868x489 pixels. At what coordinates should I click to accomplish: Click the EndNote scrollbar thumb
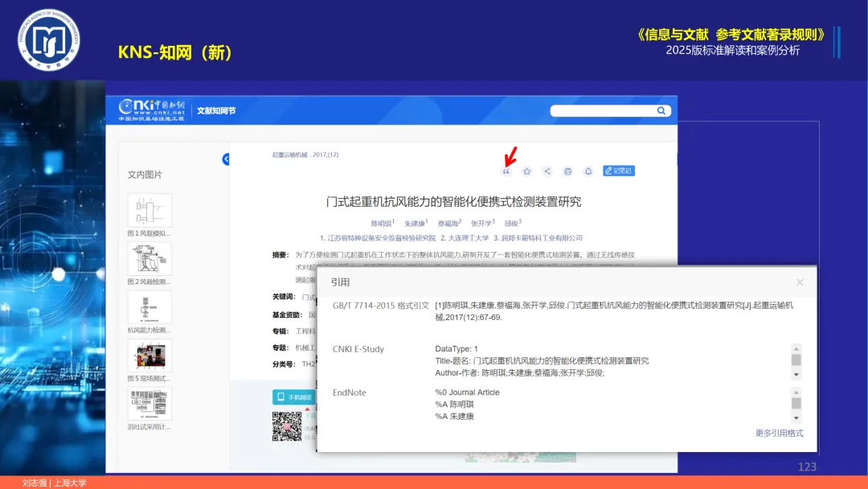(x=796, y=403)
